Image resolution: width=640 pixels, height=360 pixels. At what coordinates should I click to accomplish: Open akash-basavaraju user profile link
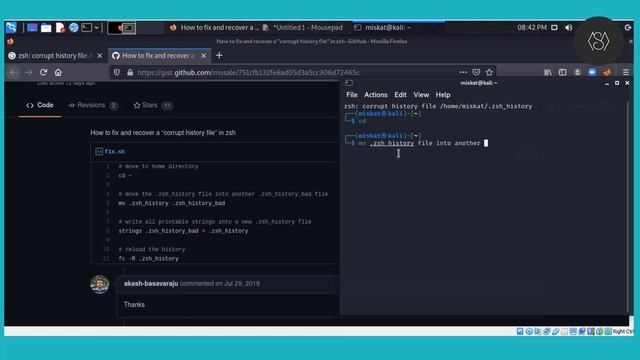(151, 283)
